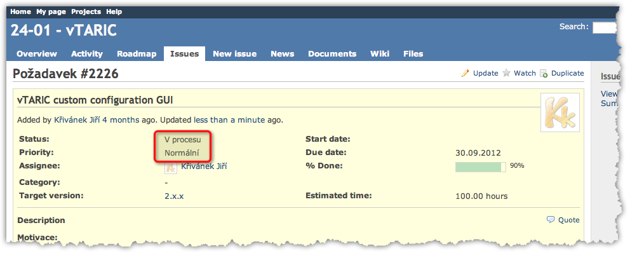Open the Documents tab
Image resolution: width=644 pixels, height=258 pixels.
pyautogui.click(x=332, y=54)
